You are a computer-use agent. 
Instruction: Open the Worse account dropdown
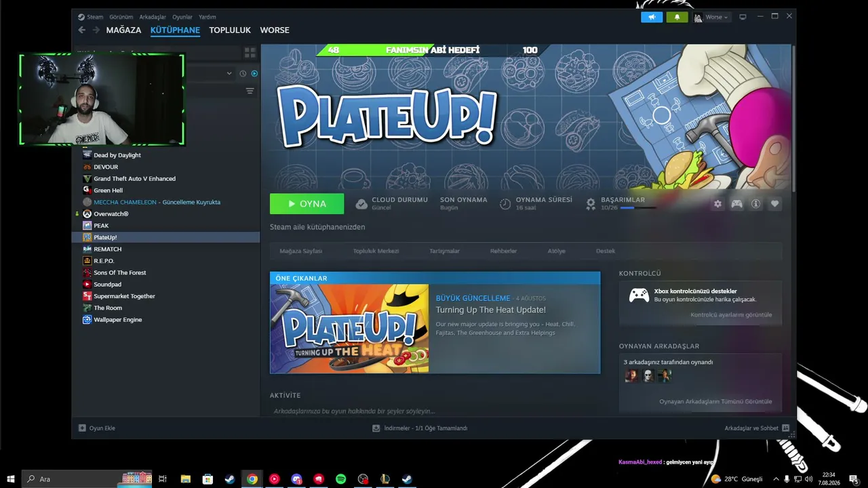711,17
